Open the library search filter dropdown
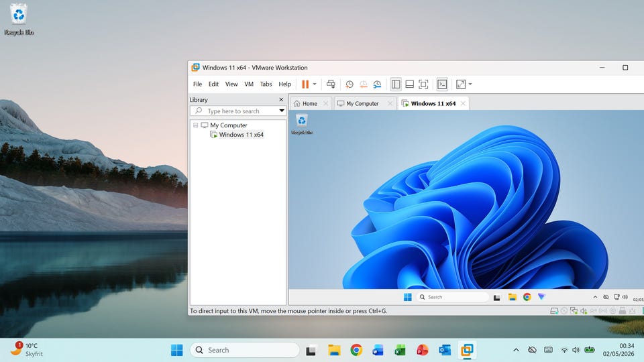The width and height of the screenshot is (644, 362). coord(282,111)
